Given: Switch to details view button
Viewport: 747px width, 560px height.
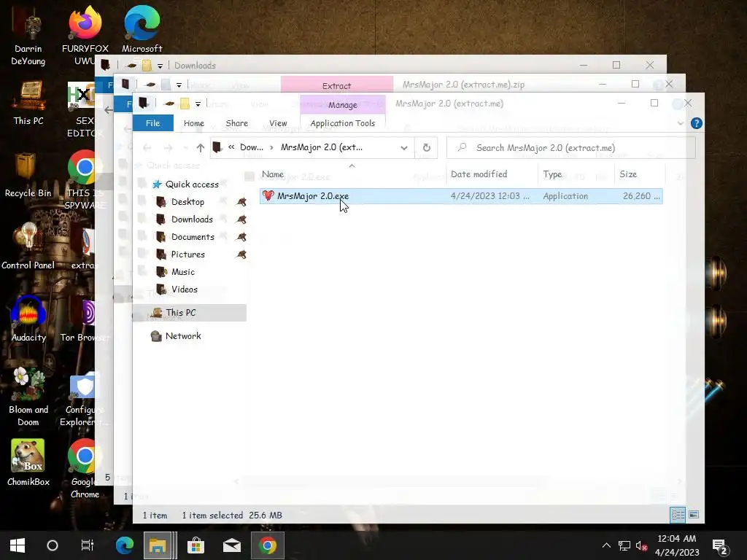Looking at the screenshot, I should [x=678, y=515].
